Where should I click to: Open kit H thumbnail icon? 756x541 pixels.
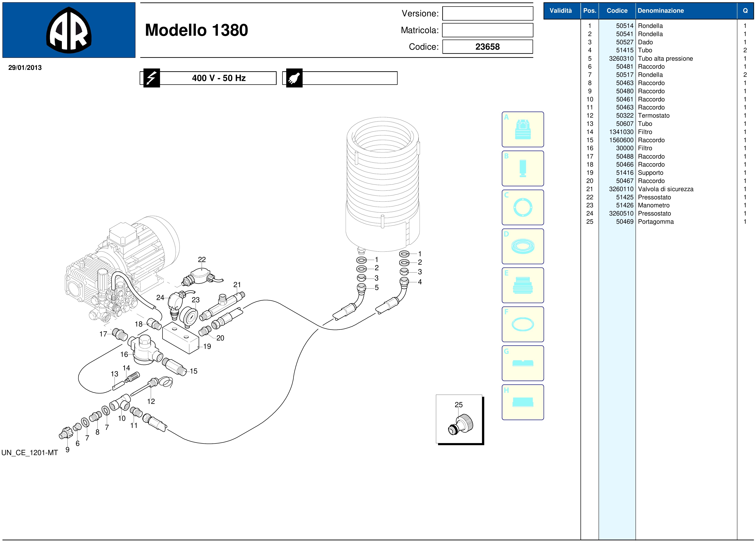(x=522, y=402)
